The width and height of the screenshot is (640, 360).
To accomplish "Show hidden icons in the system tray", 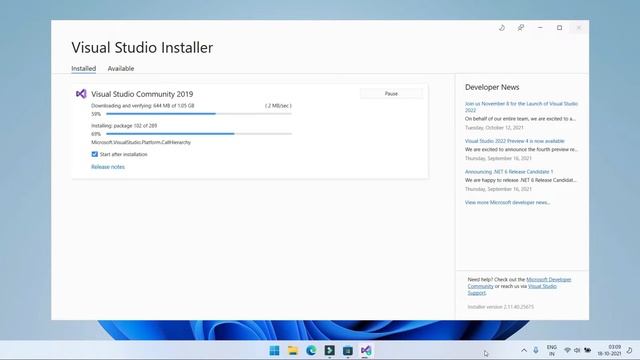I will (x=524, y=351).
